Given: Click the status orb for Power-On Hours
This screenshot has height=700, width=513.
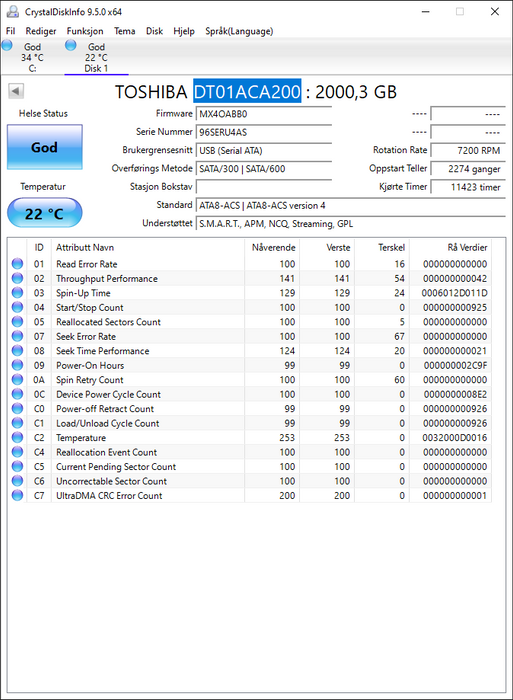Looking at the screenshot, I should click(17, 365).
